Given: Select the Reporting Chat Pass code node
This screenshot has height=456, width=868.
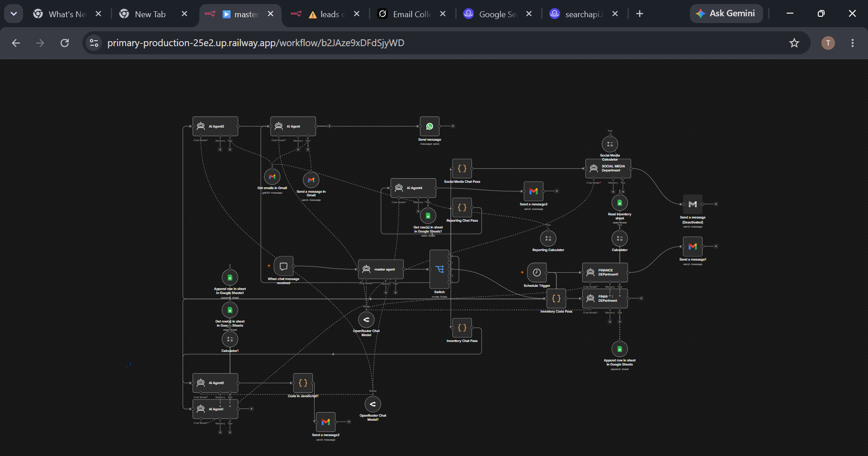Looking at the screenshot, I should point(462,208).
